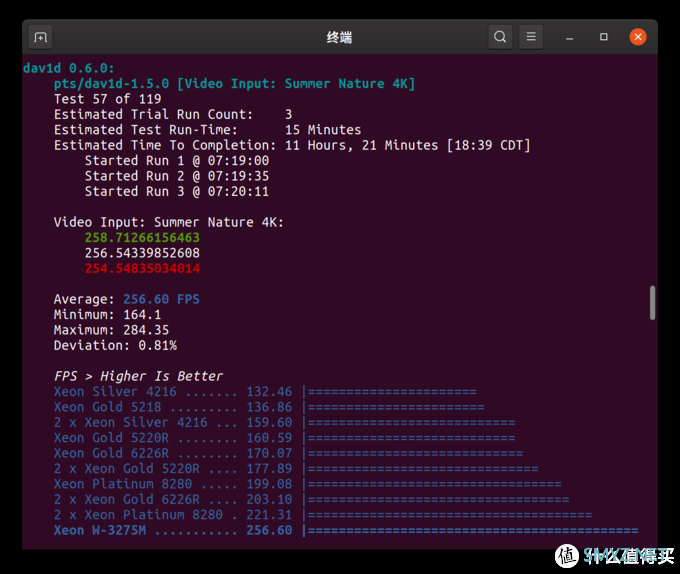Click the search magnifier icon
The height and width of the screenshot is (574, 680).
500,37
